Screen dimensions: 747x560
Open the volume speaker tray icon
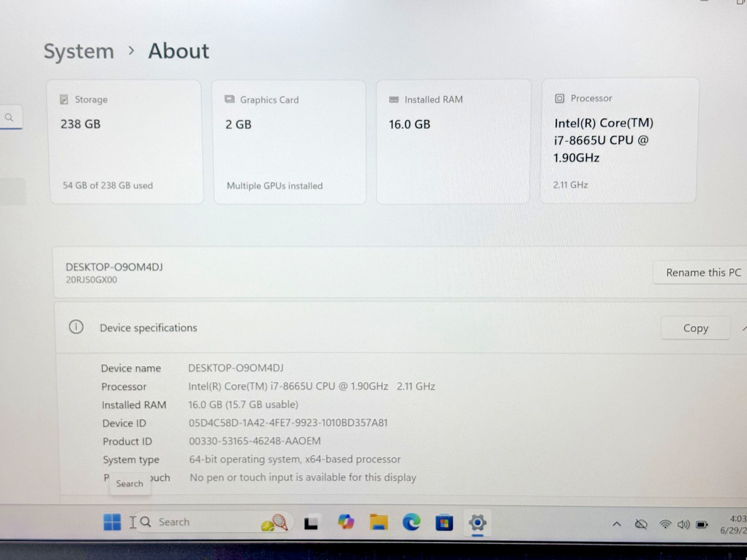(684, 525)
